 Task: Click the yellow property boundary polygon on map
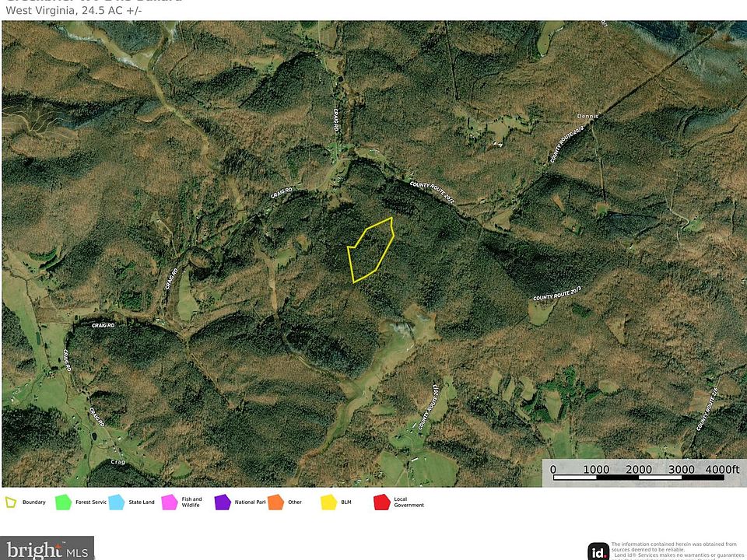click(371, 250)
